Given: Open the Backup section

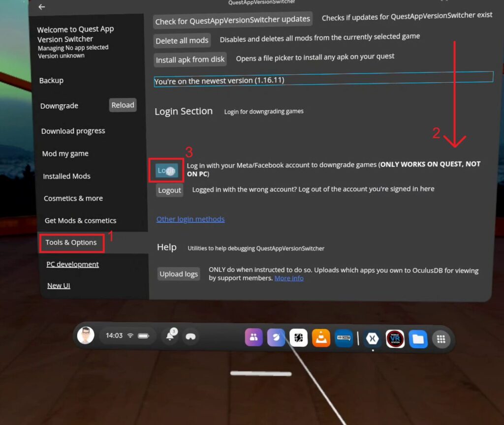Looking at the screenshot, I should tap(51, 80).
